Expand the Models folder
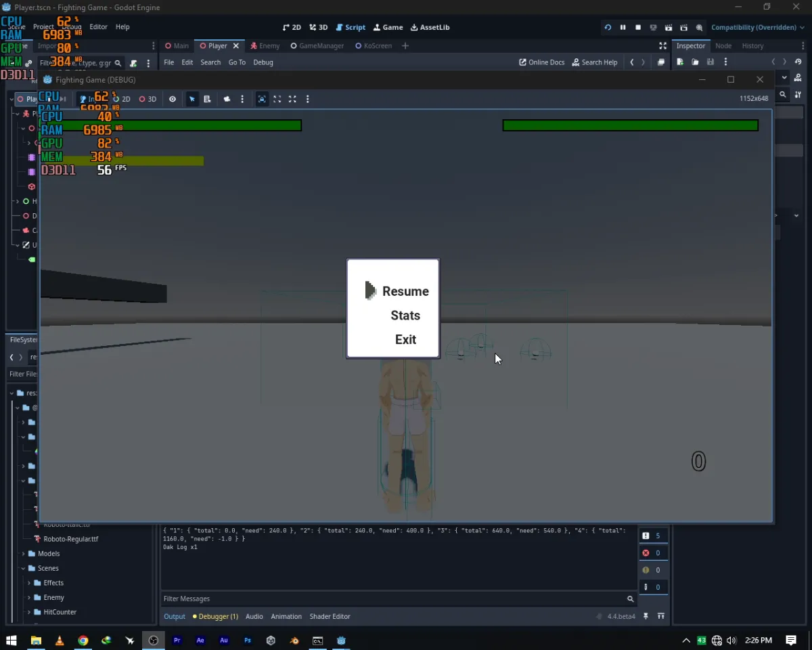Image resolution: width=812 pixels, height=650 pixels. [x=23, y=554]
